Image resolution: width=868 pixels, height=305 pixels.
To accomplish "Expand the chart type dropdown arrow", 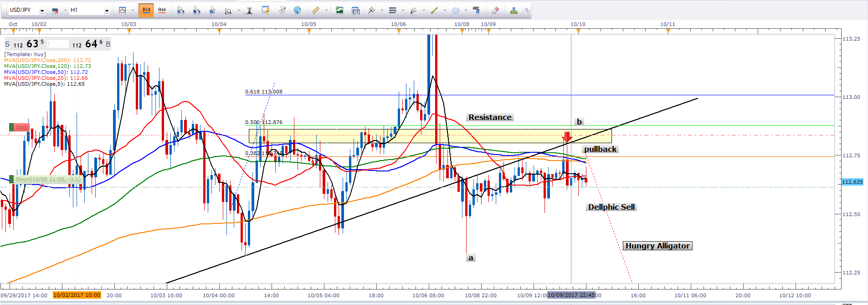I will pyautogui.click(x=133, y=10).
